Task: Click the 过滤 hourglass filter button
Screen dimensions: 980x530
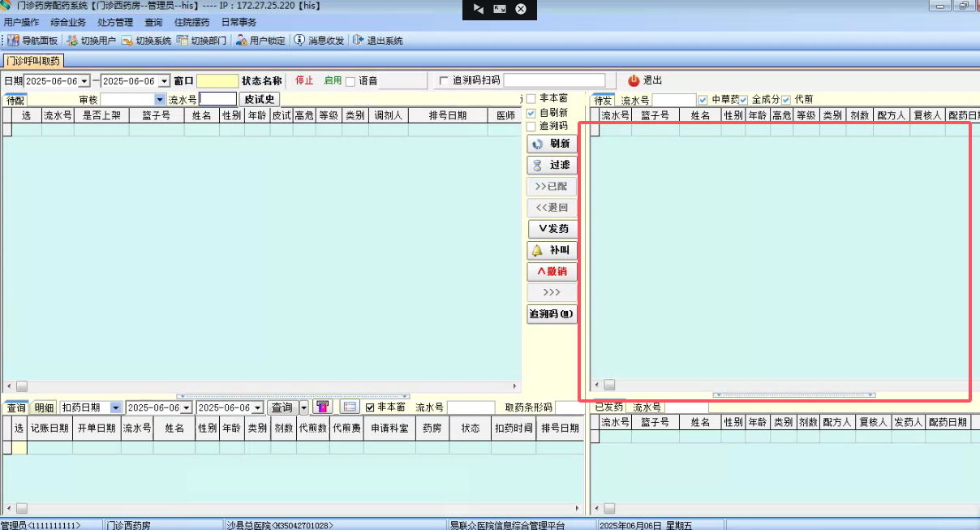Action: (552, 165)
